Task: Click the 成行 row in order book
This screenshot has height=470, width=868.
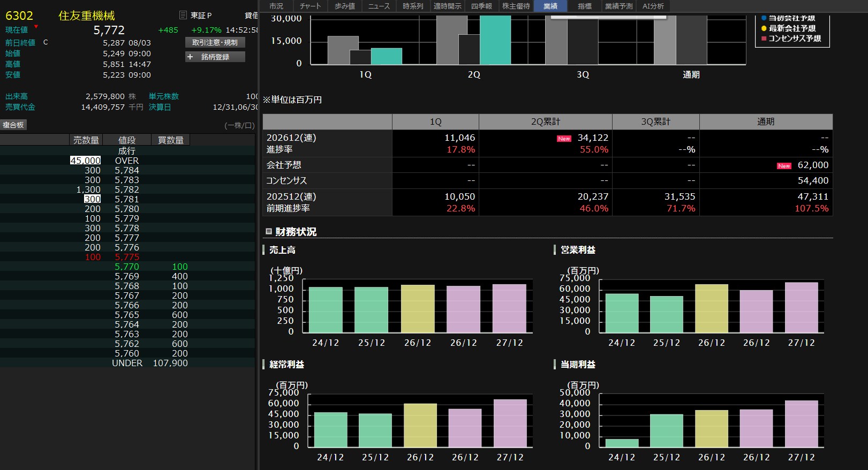Action: pyautogui.click(x=127, y=151)
